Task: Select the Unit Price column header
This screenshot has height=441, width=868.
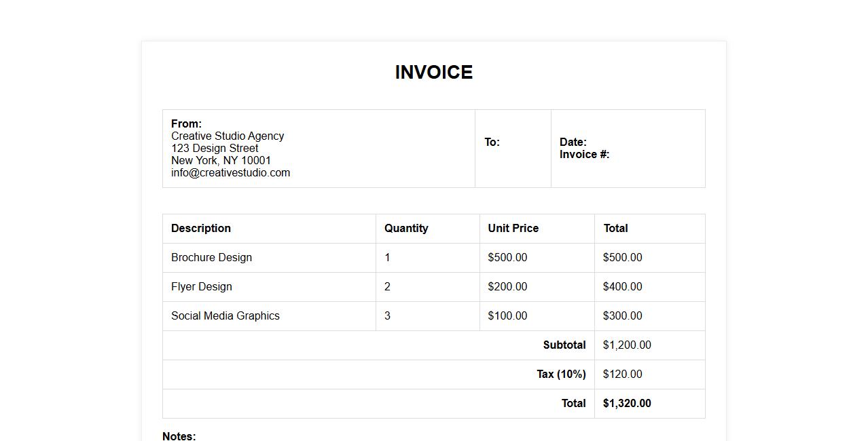Action: coord(513,229)
